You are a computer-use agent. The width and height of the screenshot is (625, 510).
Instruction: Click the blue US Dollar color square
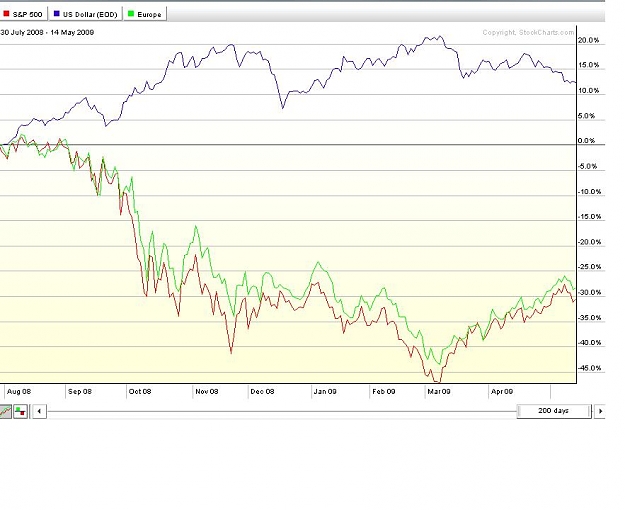(56, 14)
